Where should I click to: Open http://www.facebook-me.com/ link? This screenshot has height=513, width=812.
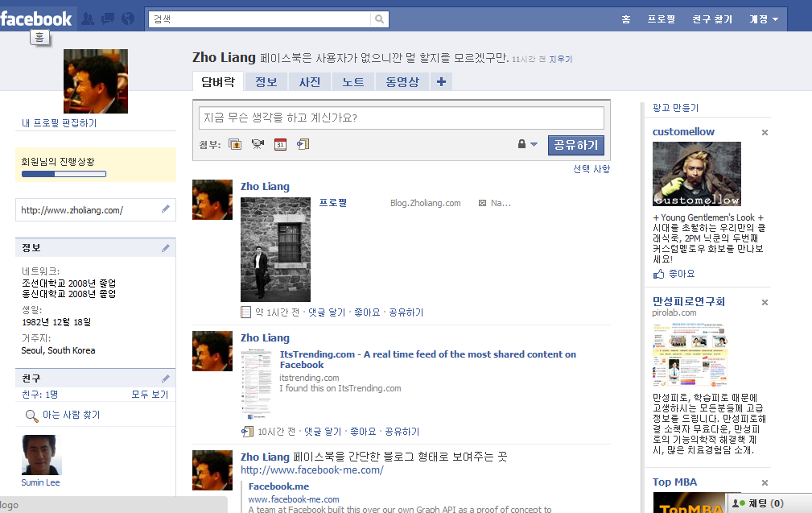311,470
